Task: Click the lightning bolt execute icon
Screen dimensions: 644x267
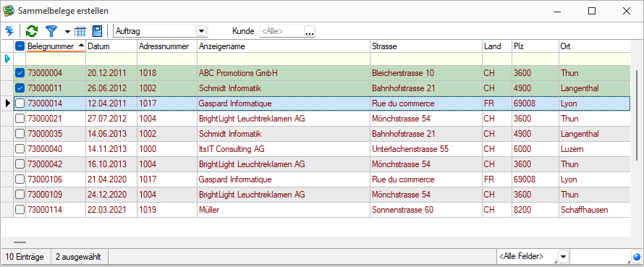Action: point(9,31)
